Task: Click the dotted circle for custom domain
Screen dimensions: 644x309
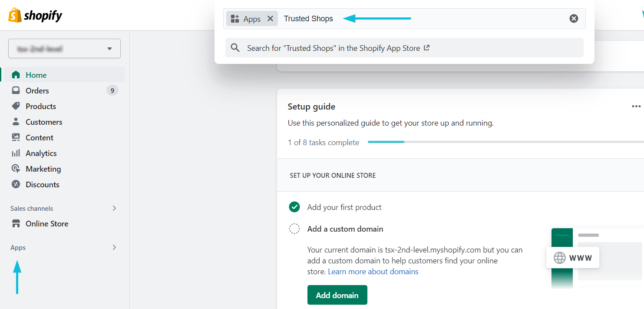Action: click(x=294, y=229)
